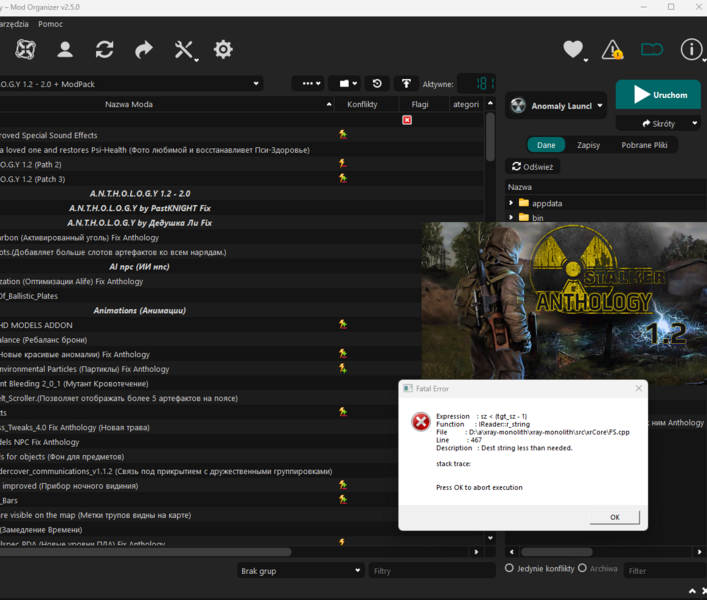Click the mod list horizontal scrollbar thumb
707x600 pixels.
[145, 551]
